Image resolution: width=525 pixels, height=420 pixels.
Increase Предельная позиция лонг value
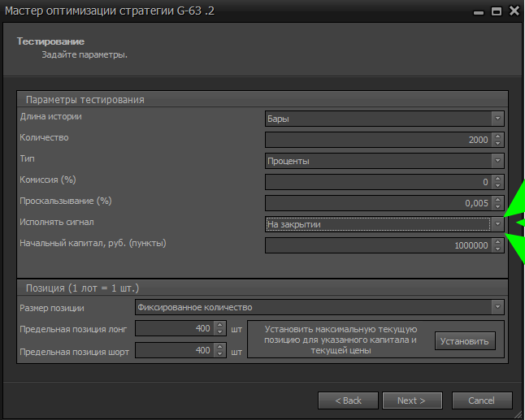tap(219, 325)
